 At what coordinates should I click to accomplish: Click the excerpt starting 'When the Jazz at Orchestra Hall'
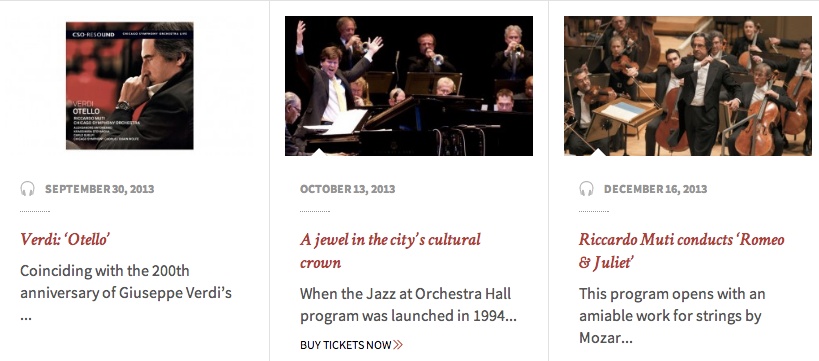(x=408, y=305)
